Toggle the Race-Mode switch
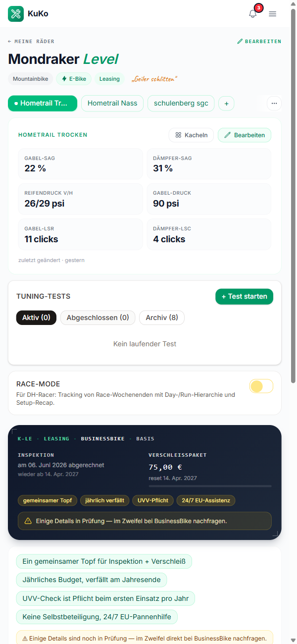 pos(261,386)
